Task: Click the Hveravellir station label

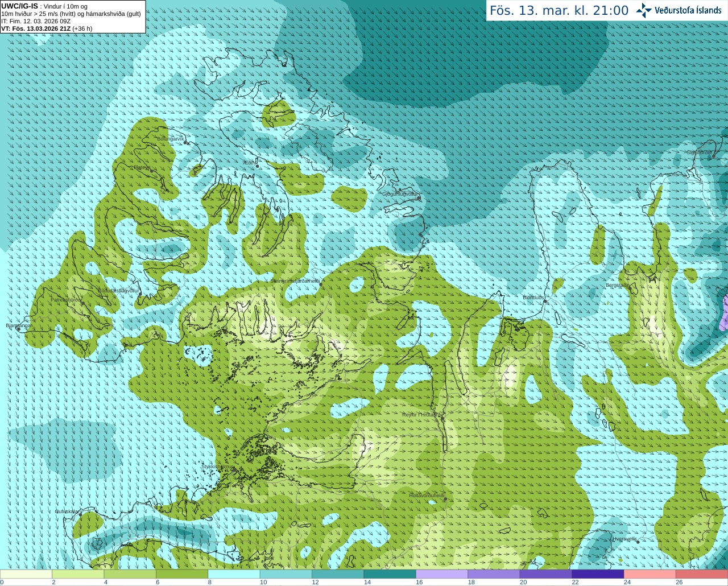Action: [x=624, y=539]
